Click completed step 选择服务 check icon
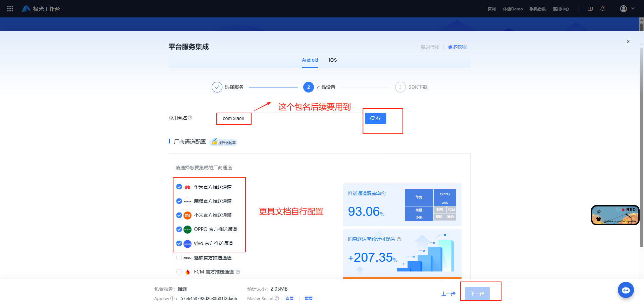 coord(217,87)
